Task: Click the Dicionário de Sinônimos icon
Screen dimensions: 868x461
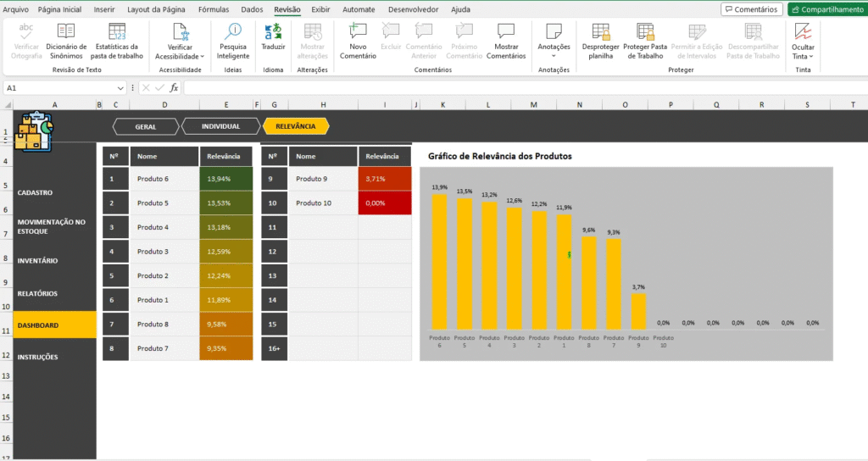Action: pyautogui.click(x=66, y=31)
